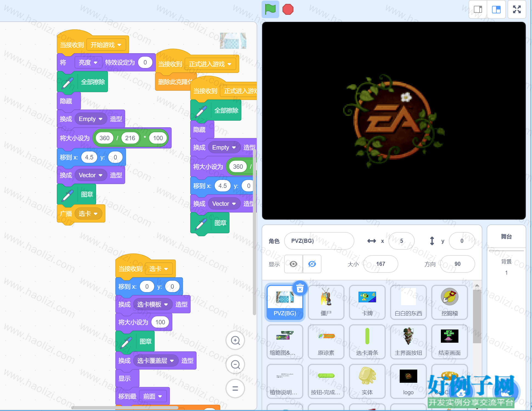Edit the sprite x position field
The height and width of the screenshot is (411, 532).
click(x=401, y=241)
